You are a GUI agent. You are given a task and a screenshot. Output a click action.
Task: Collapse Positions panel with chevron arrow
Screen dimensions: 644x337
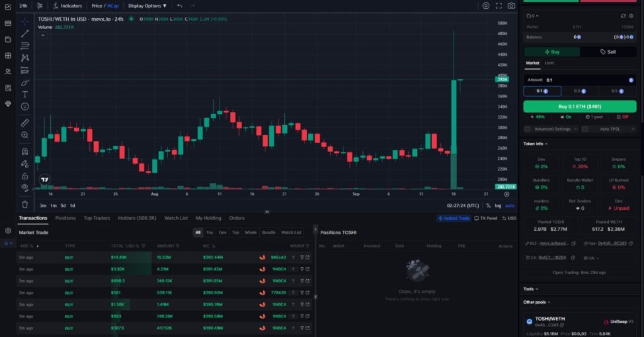coord(316,229)
